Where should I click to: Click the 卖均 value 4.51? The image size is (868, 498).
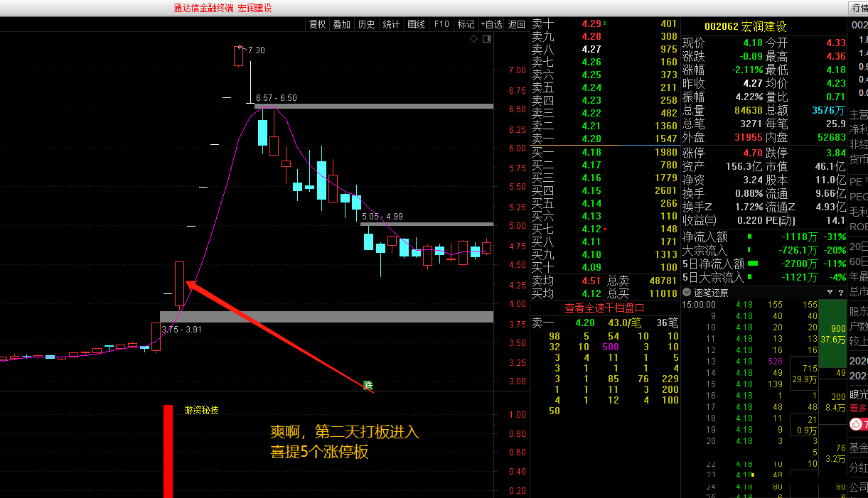[x=591, y=281]
